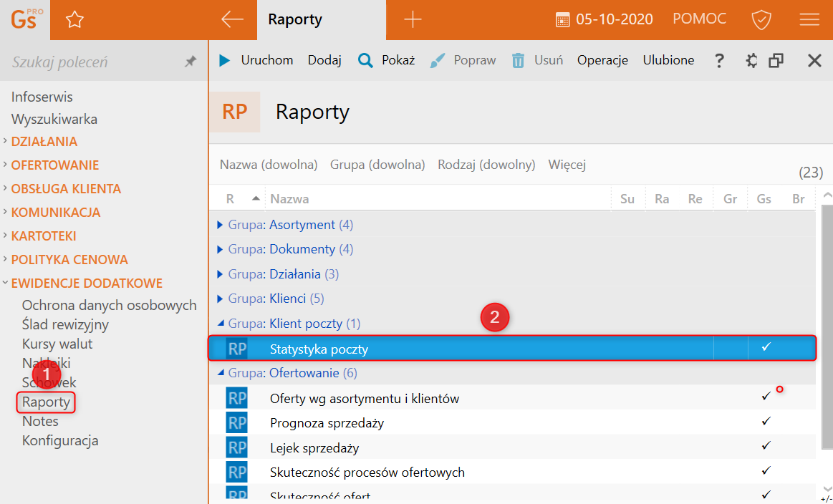
Task: Open the POMOC menu
Action: 699,19
